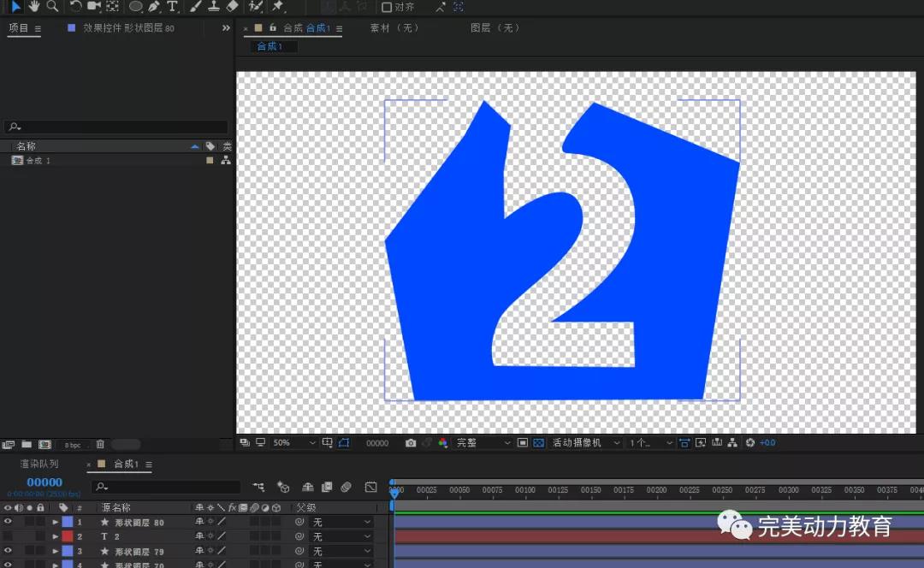Select the Pen tool
Screen dimensions: 924x568
click(x=154, y=6)
